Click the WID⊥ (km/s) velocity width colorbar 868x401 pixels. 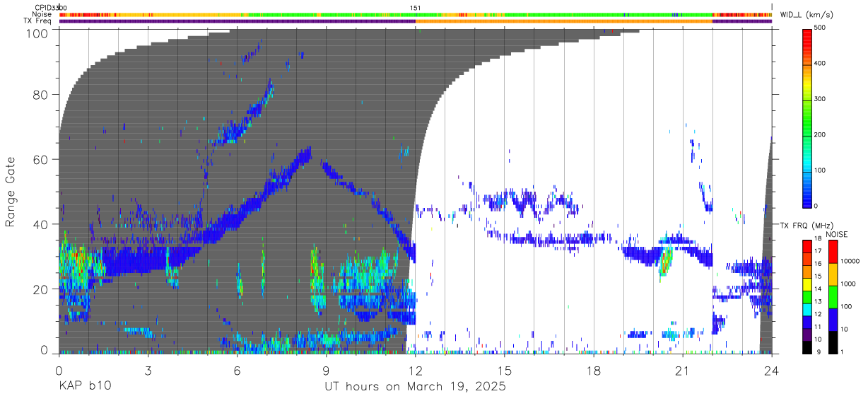(x=808, y=117)
